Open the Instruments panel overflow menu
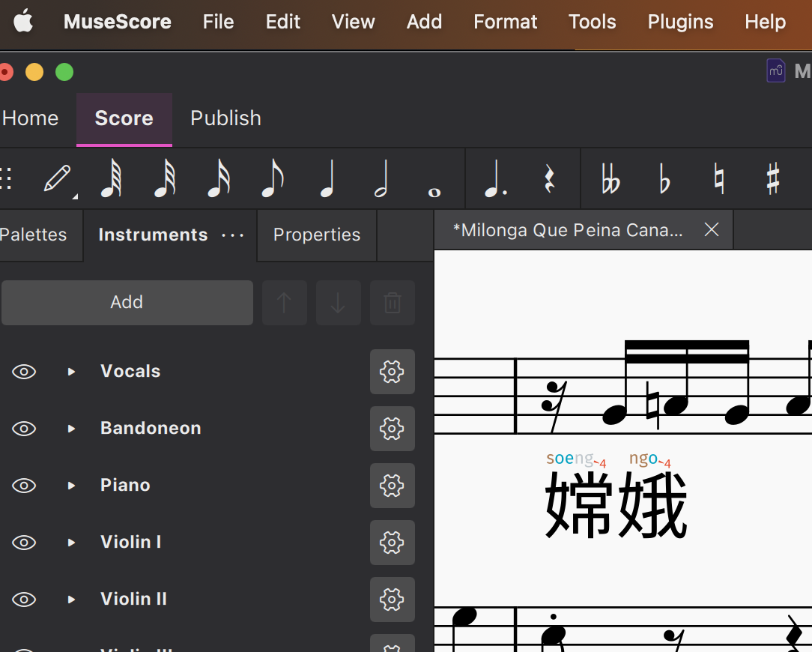Viewport: 812px width, 652px height. (233, 235)
